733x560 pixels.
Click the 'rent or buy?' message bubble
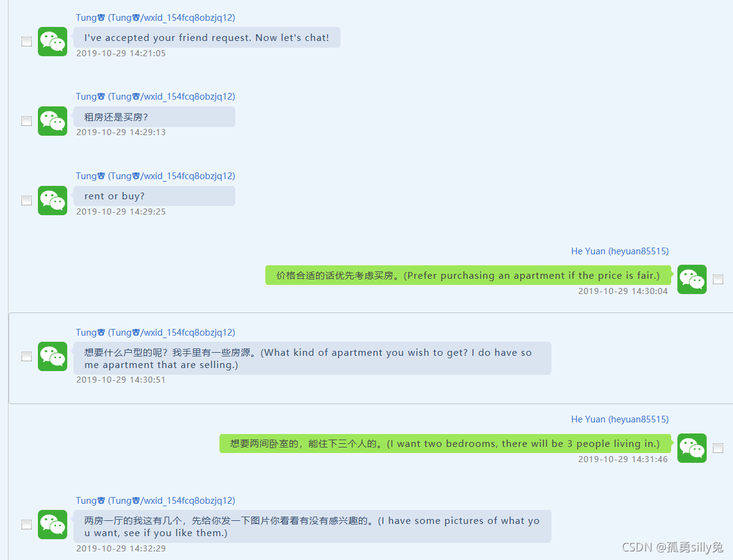[154, 196]
